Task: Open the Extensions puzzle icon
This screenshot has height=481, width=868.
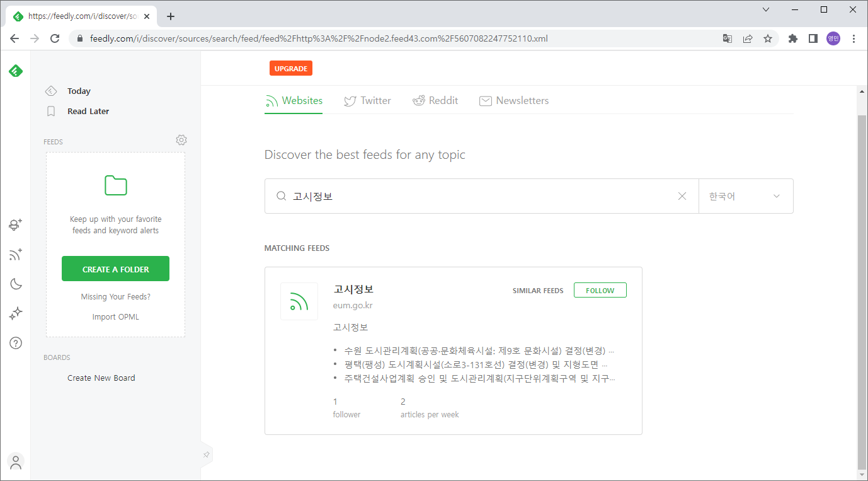Action: click(793, 38)
